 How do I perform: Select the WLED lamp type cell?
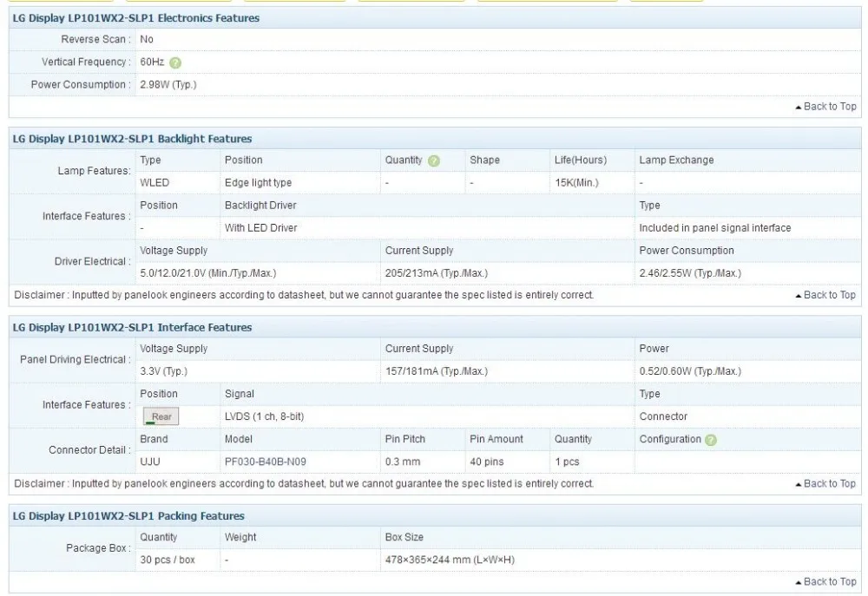155,183
